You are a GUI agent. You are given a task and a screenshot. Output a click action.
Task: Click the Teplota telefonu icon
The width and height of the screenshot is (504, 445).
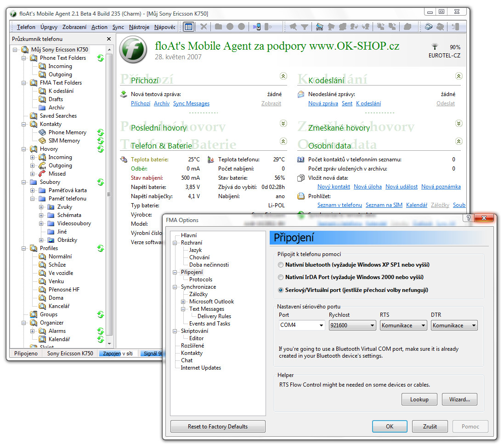coord(211,160)
